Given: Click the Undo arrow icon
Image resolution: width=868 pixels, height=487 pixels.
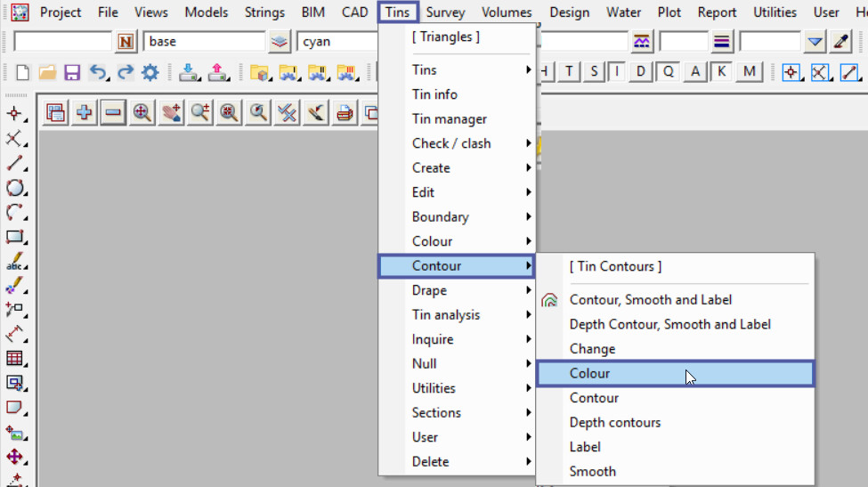Looking at the screenshot, I should pyautogui.click(x=98, y=73).
